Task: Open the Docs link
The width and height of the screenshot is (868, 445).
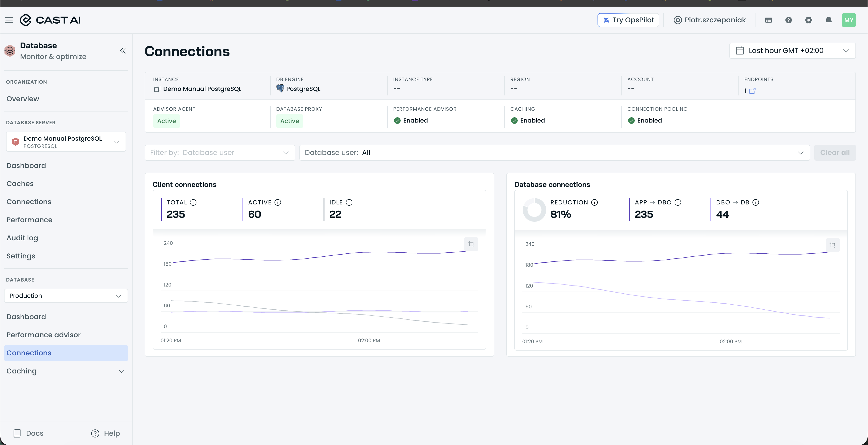Action: [x=29, y=433]
